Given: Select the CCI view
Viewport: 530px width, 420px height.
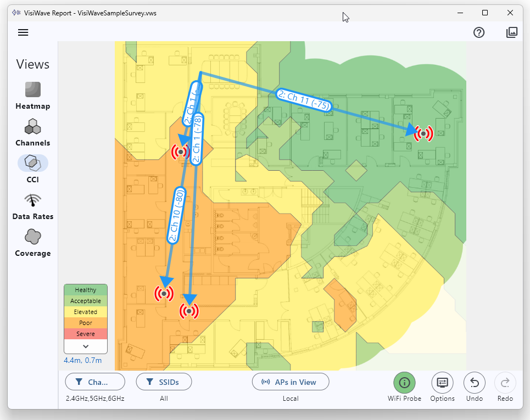Looking at the screenshot, I should coord(33,169).
